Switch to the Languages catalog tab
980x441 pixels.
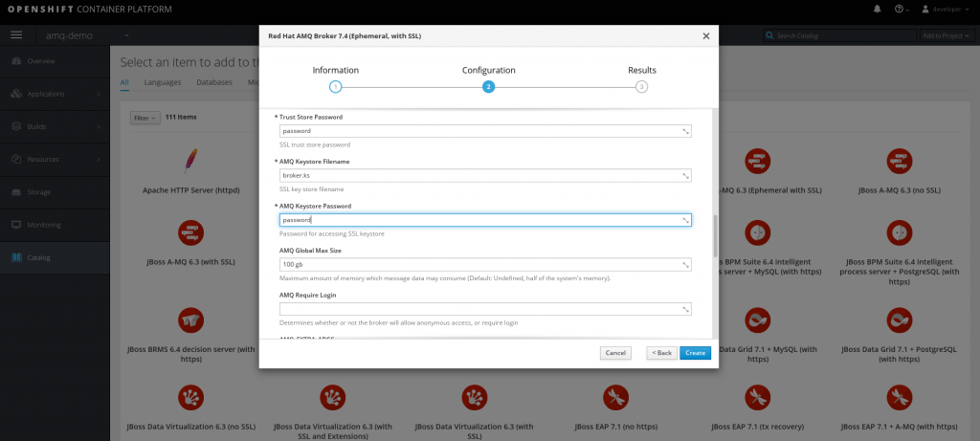click(x=163, y=82)
